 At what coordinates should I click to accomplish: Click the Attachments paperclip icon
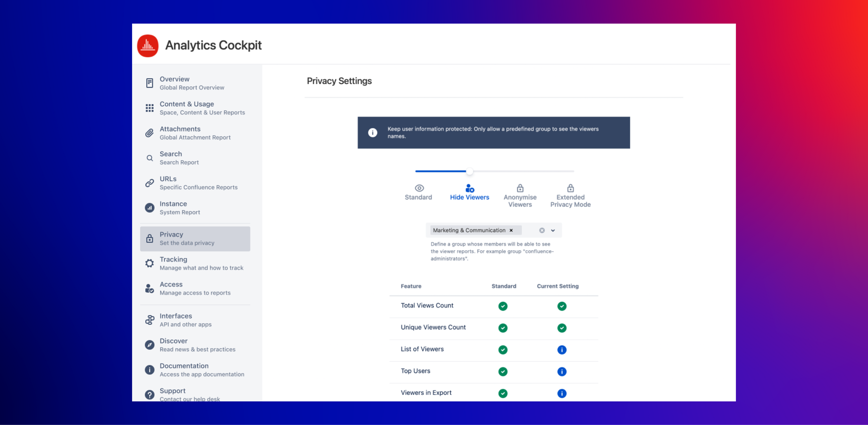[x=149, y=133]
